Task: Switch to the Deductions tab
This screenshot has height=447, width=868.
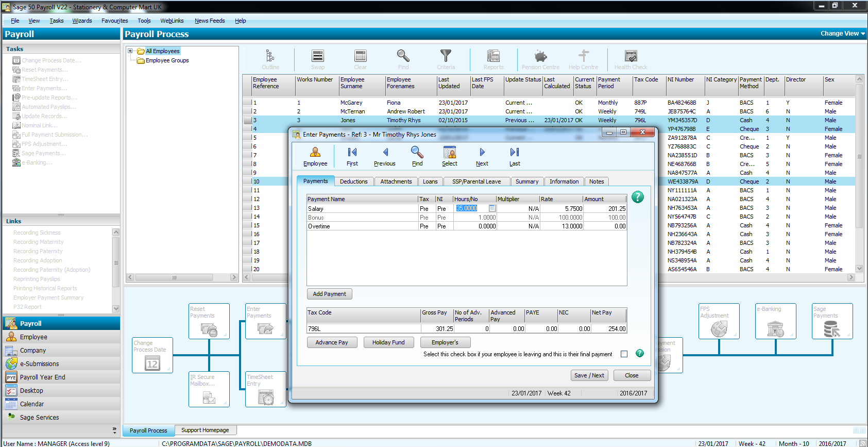Action: (x=353, y=181)
